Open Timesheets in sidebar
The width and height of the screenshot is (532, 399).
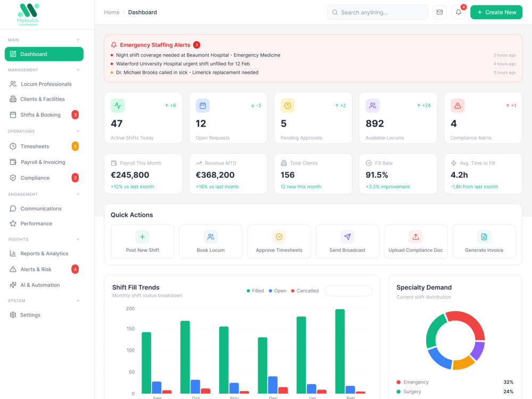pos(44,146)
